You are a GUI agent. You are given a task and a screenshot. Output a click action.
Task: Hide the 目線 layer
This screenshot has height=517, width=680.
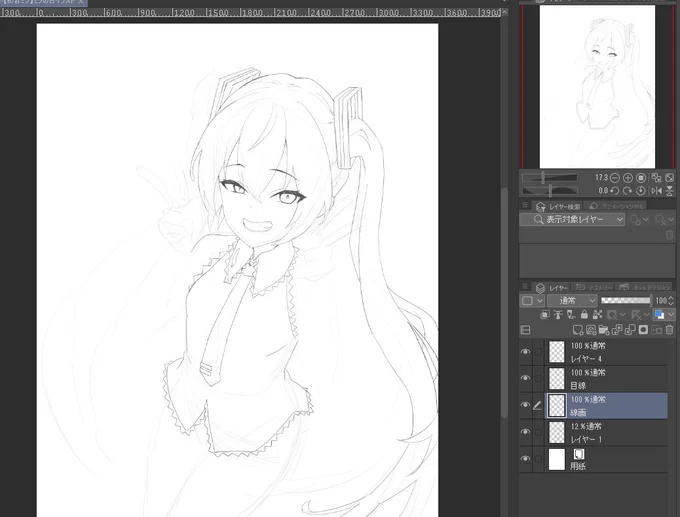click(x=525, y=378)
